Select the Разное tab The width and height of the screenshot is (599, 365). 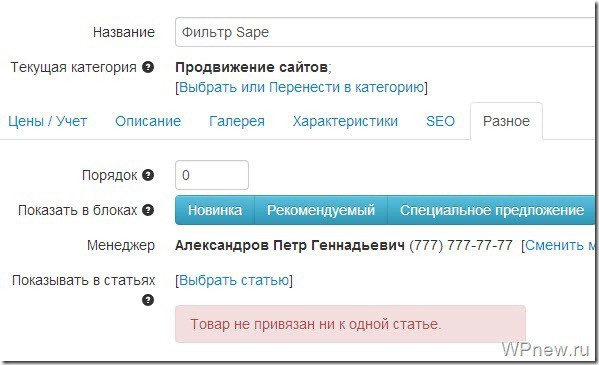506,121
